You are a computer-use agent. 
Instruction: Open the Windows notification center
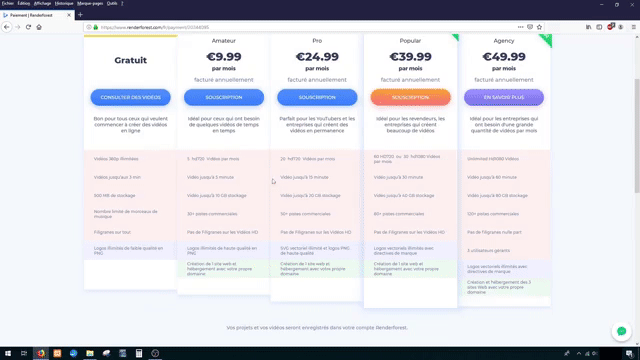[629, 353]
